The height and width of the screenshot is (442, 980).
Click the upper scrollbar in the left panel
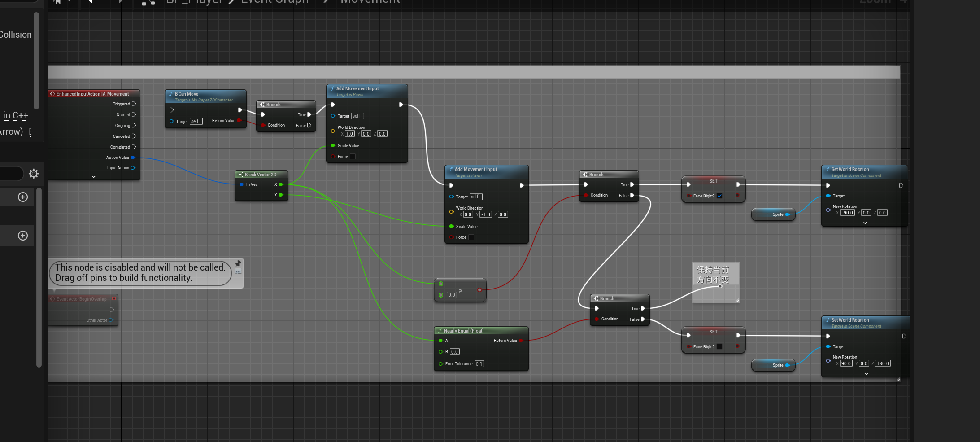pyautogui.click(x=36, y=61)
